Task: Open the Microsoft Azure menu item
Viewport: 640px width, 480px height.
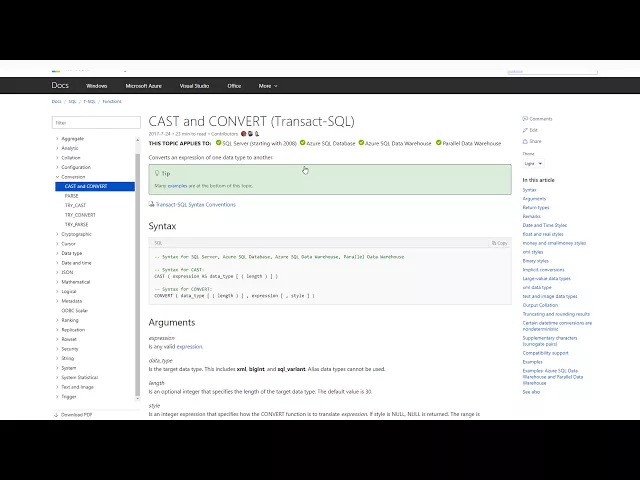Action: click(144, 86)
